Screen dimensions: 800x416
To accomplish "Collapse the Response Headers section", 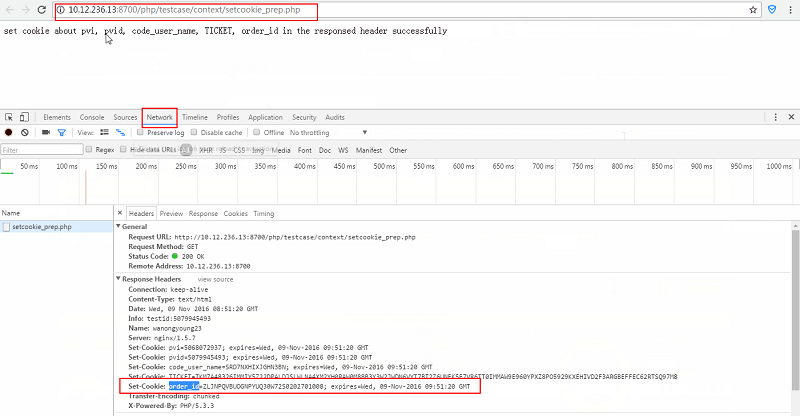I will (118, 279).
